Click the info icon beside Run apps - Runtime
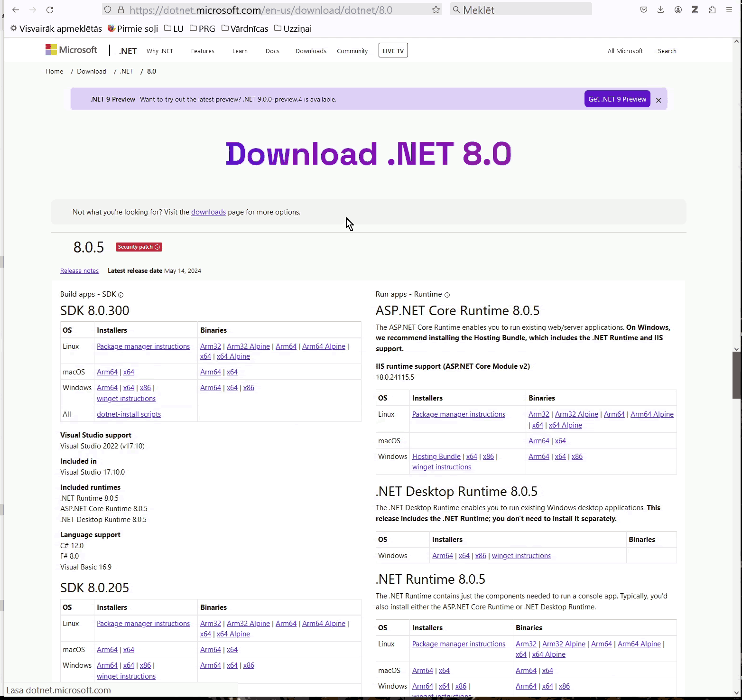 (x=447, y=295)
